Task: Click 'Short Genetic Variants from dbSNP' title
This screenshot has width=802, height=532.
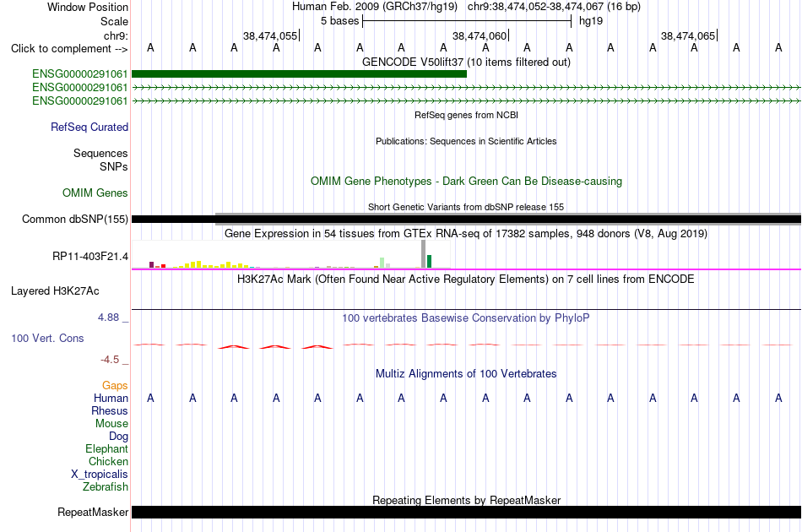Action: 467,207
